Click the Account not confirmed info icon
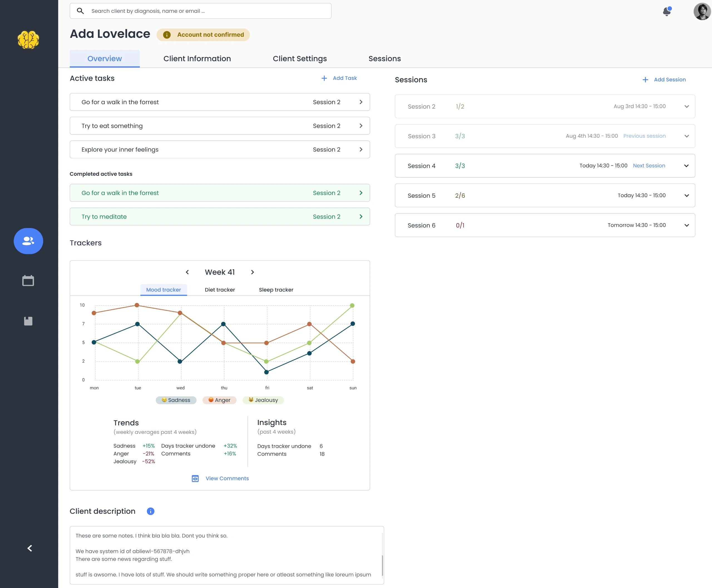The width and height of the screenshot is (712, 588). coord(167,34)
